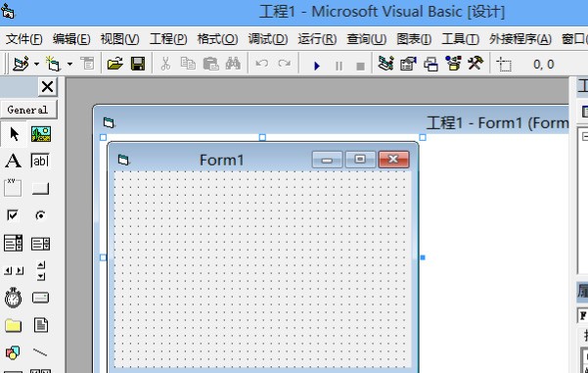The height and width of the screenshot is (373, 588).
Task: Expand the Add Standard EXE Project dropdown arrow
Action: click(x=36, y=65)
